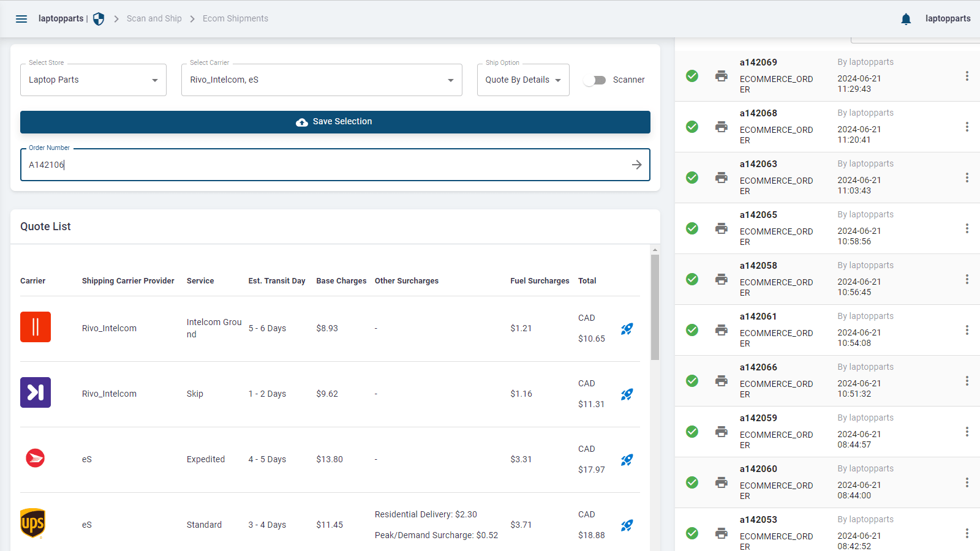This screenshot has width=980, height=551.
Task: Click the Intelcom red carrier logo
Action: pos(36,327)
